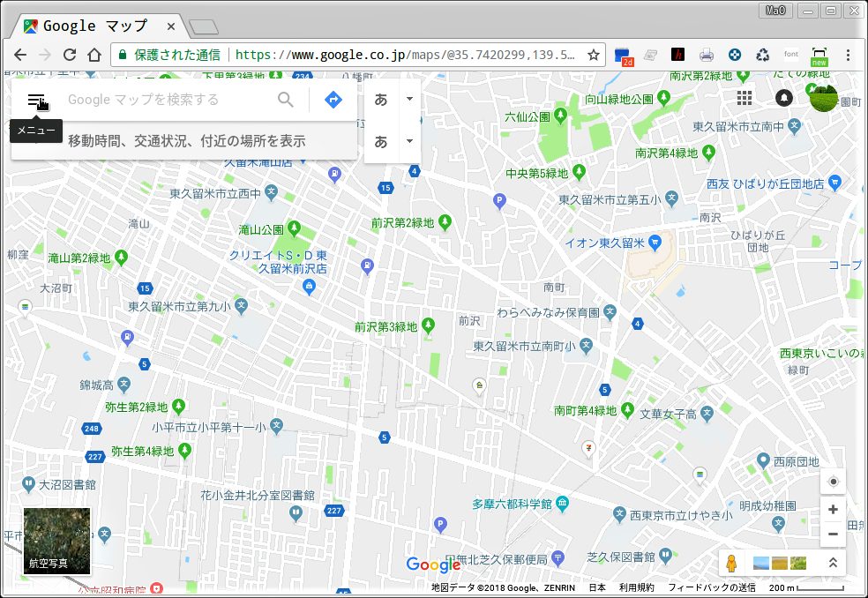
Task: Click the 東久留米市立西中 school label
Action: click(x=214, y=194)
